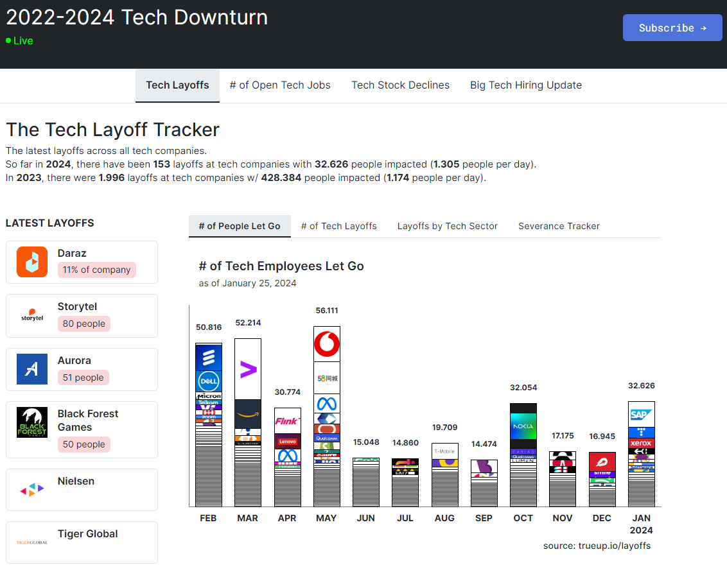Open Layoffs by Tech Sector tab
Image resolution: width=727 pixels, height=588 pixels.
click(x=448, y=226)
